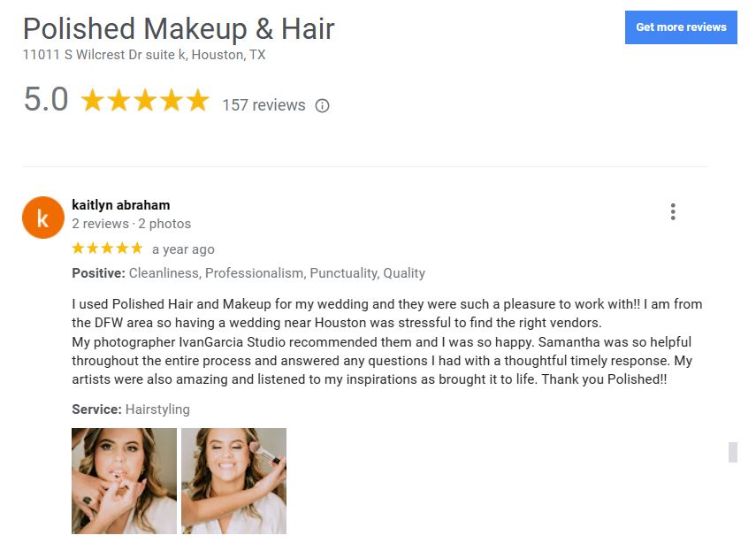Click the Polished Makeup & Hair title
Viewport: 756px width, 543px height.
click(x=179, y=29)
